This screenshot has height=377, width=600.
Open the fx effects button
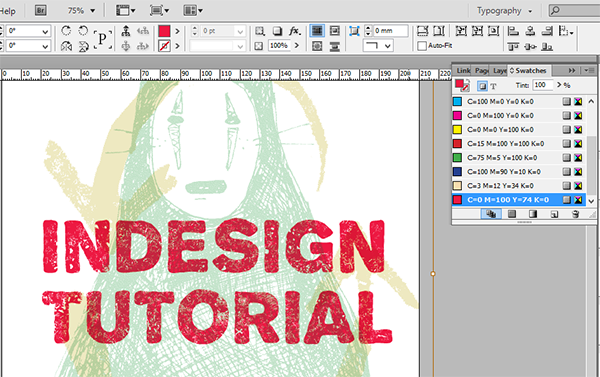[294, 31]
